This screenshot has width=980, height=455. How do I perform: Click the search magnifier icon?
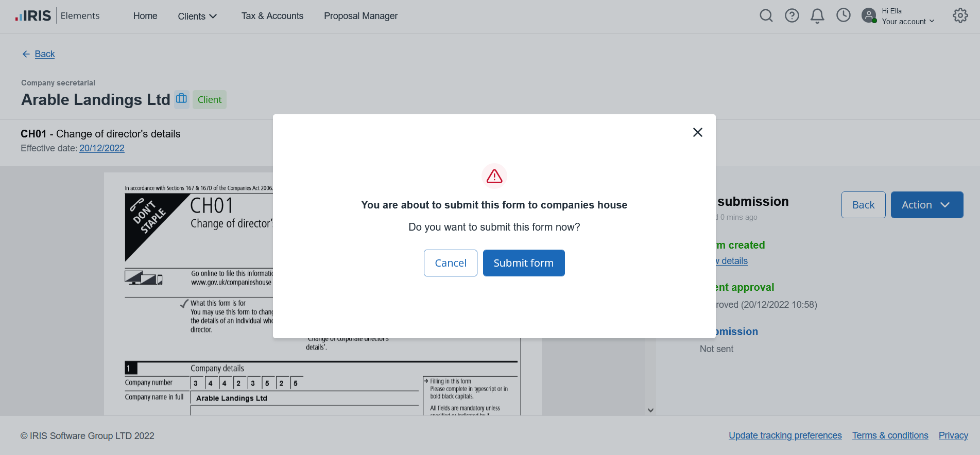[766, 16]
